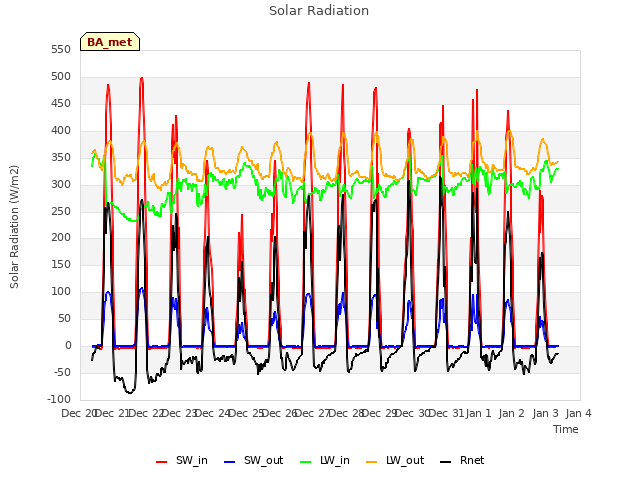
Task: Click the 450 y-axis label
Action: click(61, 103)
